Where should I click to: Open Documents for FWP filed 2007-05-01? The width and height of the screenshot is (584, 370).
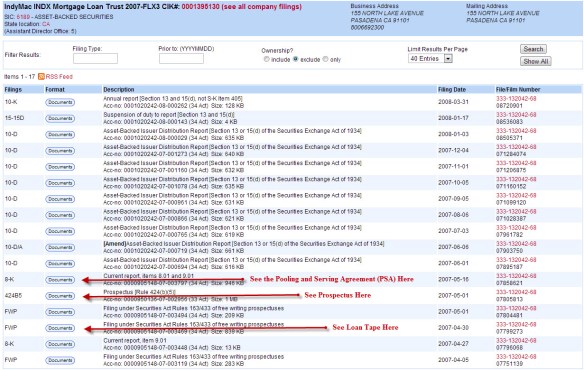[60, 312]
